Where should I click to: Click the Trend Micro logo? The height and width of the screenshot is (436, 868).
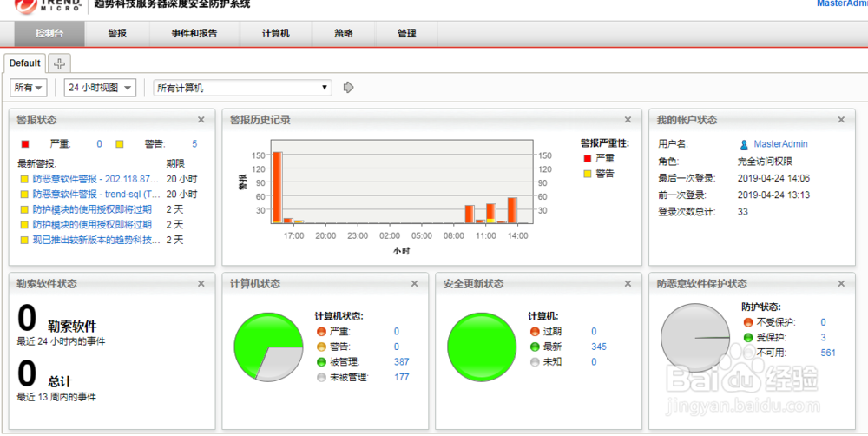click(47, 7)
